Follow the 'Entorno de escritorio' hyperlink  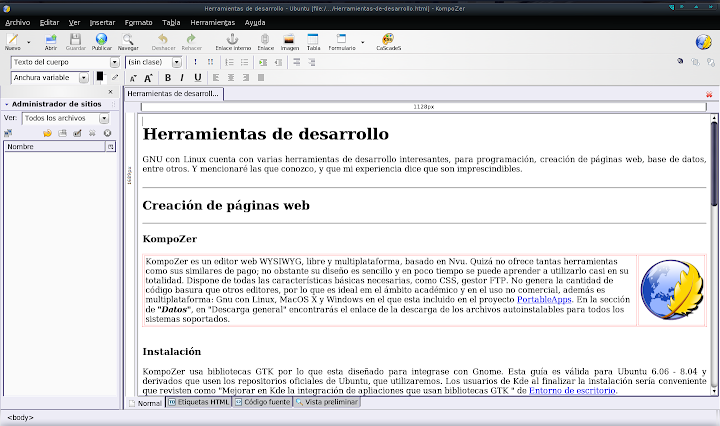tap(572, 391)
